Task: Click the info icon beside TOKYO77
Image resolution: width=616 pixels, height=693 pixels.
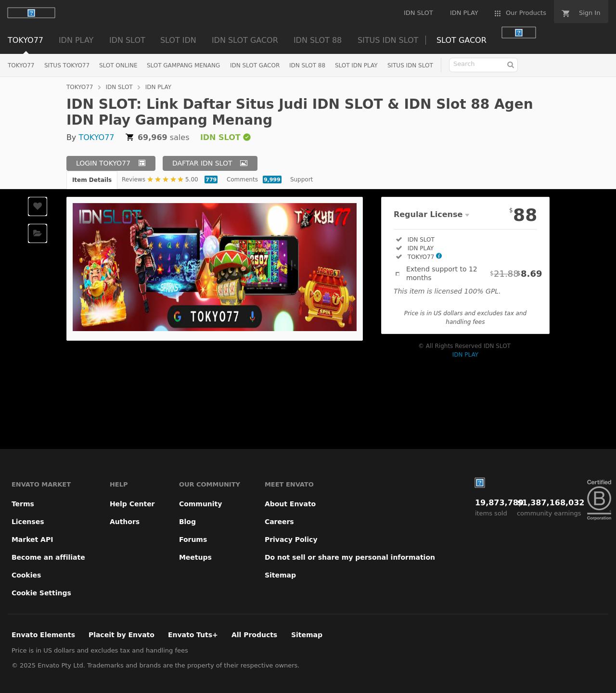Action: (439, 256)
